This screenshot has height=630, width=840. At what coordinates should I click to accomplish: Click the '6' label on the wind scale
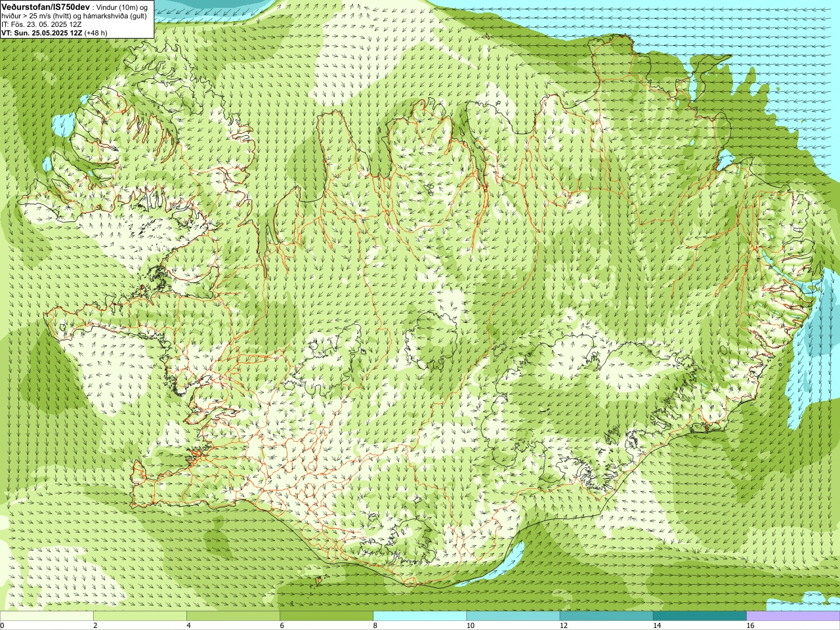coord(282,625)
